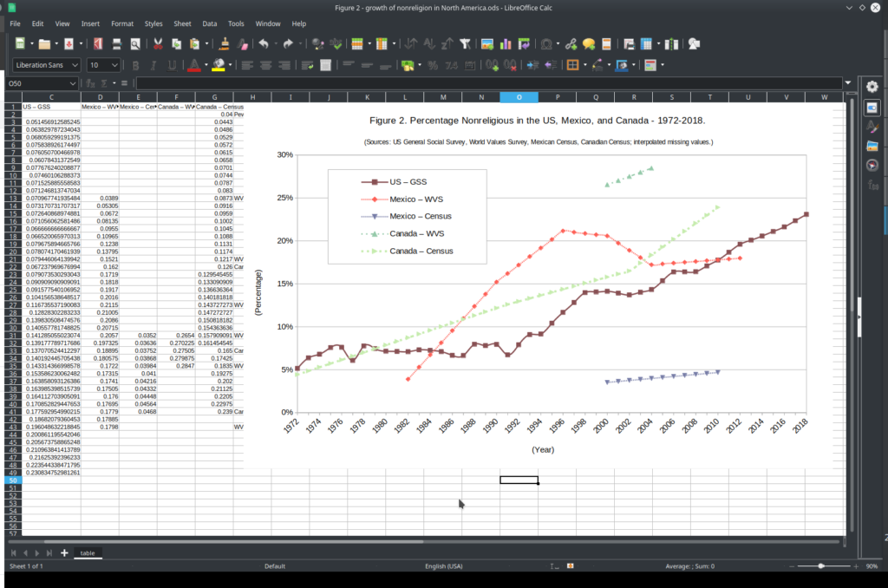Center cell content horizontally

(265, 65)
